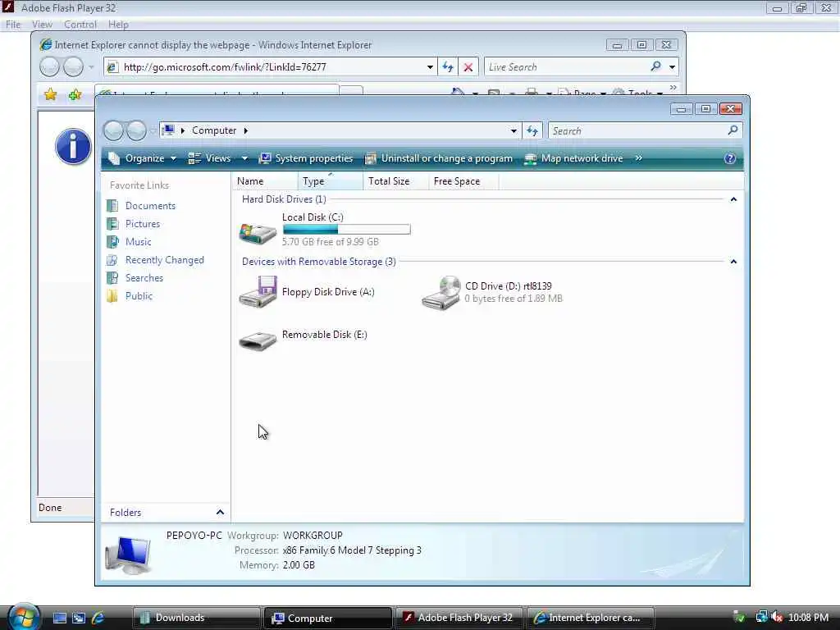This screenshot has height=630, width=840.
Task: Open the Live Search options dropdown
Action: click(672, 67)
